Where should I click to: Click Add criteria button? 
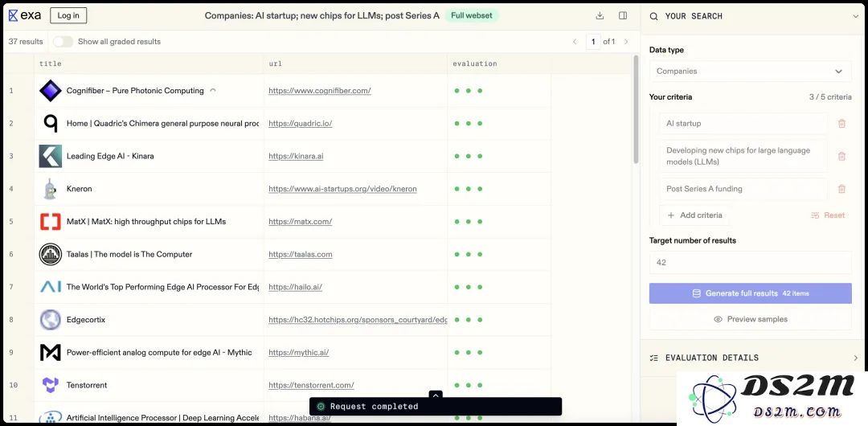[694, 215]
